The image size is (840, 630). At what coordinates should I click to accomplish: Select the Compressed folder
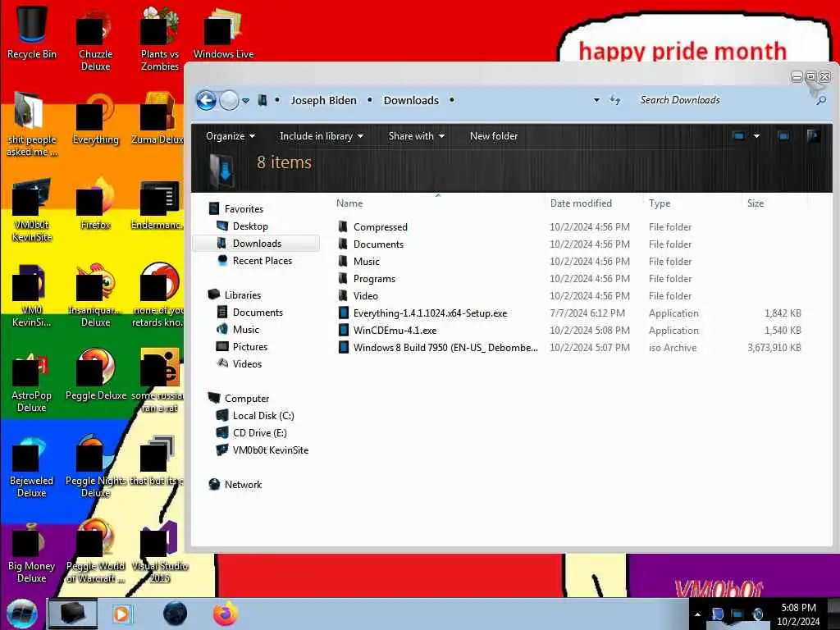click(381, 227)
